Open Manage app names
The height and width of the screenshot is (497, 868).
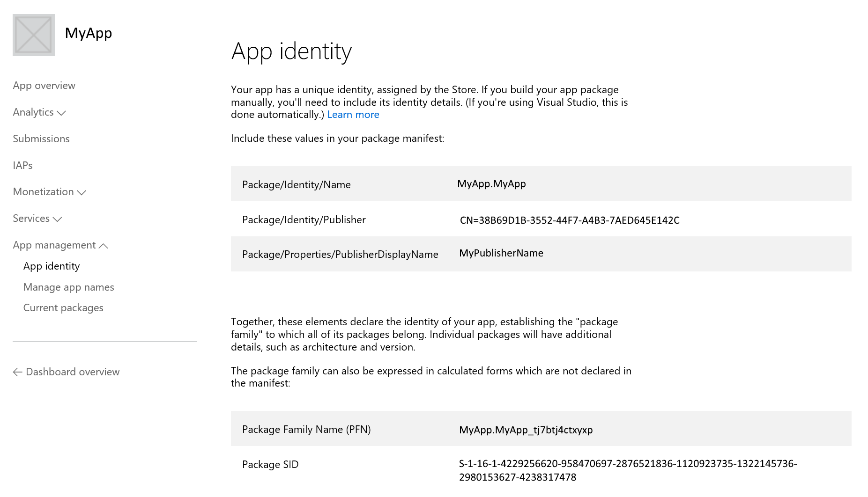point(69,287)
